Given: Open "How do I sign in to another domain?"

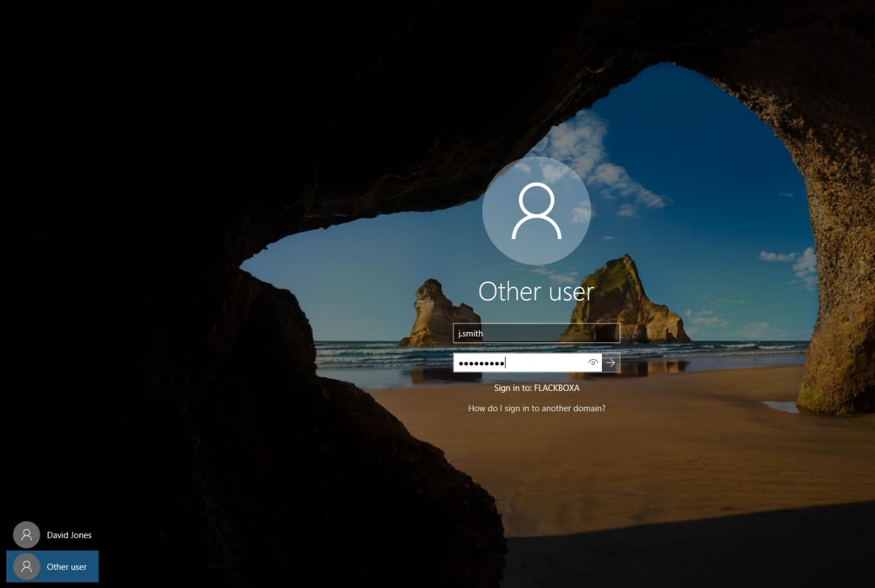Looking at the screenshot, I should 537,409.
